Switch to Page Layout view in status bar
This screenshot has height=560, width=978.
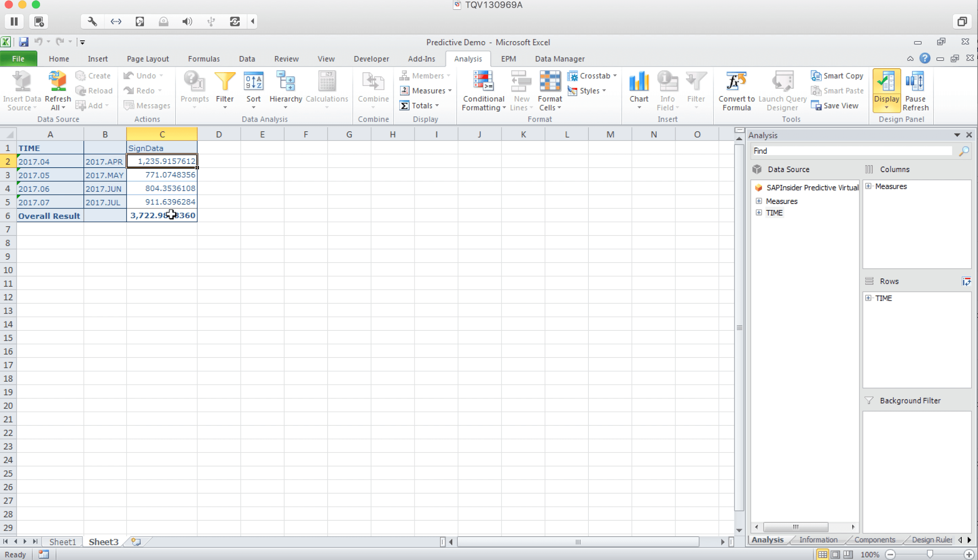pyautogui.click(x=835, y=554)
